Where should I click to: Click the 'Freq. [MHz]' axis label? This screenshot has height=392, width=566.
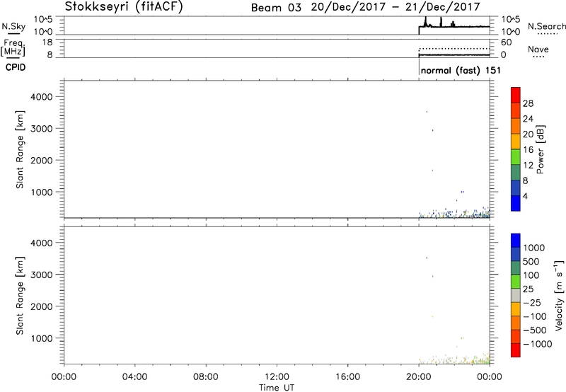pos(13,47)
